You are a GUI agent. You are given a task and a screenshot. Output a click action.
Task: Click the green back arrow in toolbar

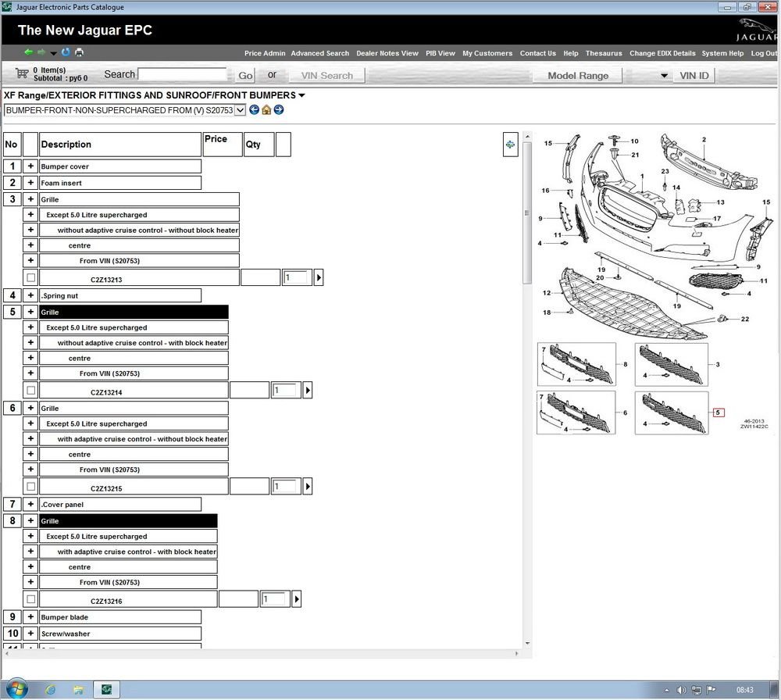(28, 52)
